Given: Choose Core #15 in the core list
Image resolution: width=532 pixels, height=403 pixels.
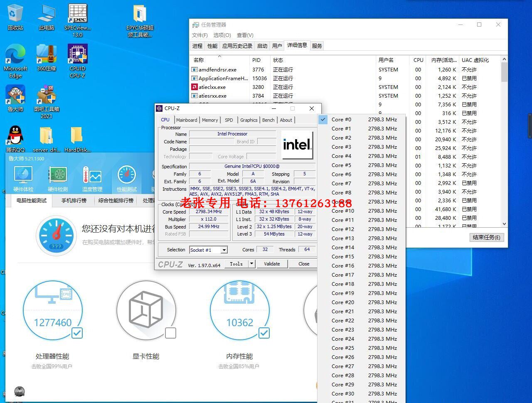Looking at the screenshot, I should [361, 257].
